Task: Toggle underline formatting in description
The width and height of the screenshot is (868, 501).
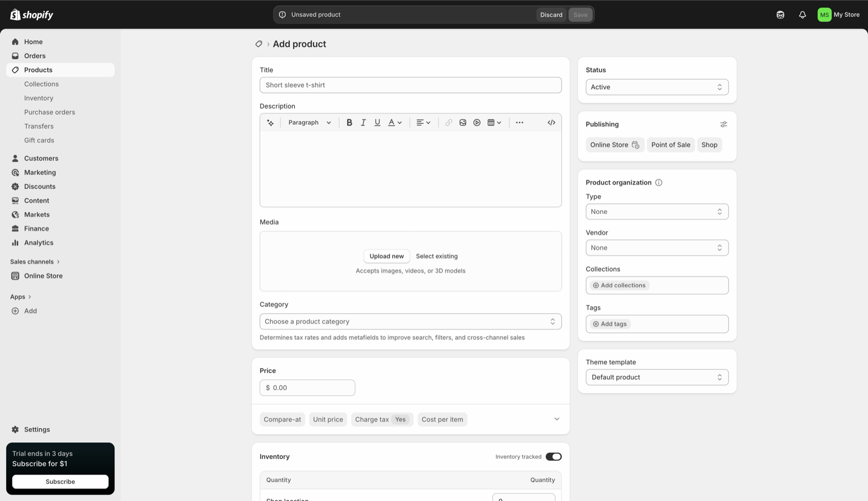Action: pos(378,123)
